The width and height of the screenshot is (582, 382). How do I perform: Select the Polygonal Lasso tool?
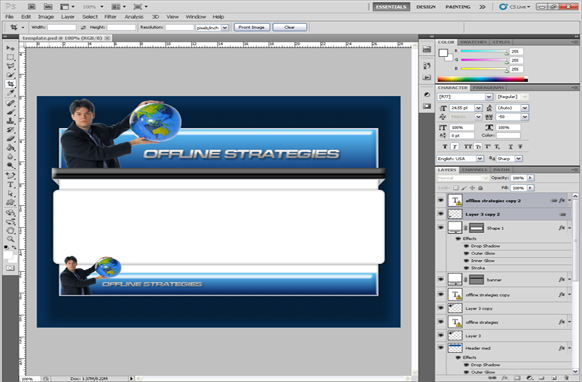point(10,66)
